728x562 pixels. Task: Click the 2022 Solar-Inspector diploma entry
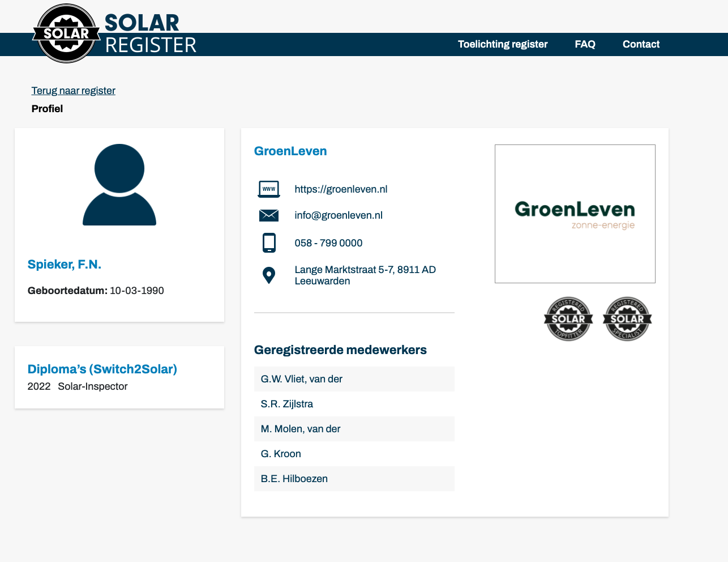coord(78,386)
